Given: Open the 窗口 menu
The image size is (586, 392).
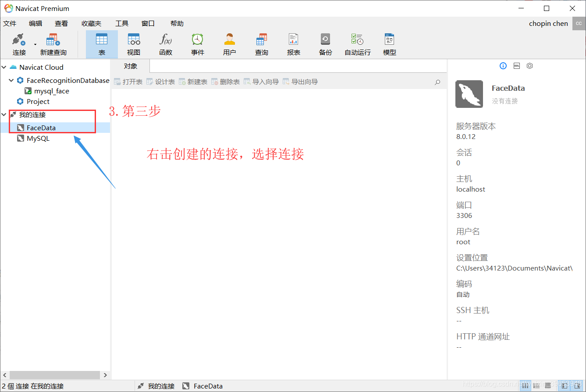Looking at the screenshot, I should click(148, 24).
